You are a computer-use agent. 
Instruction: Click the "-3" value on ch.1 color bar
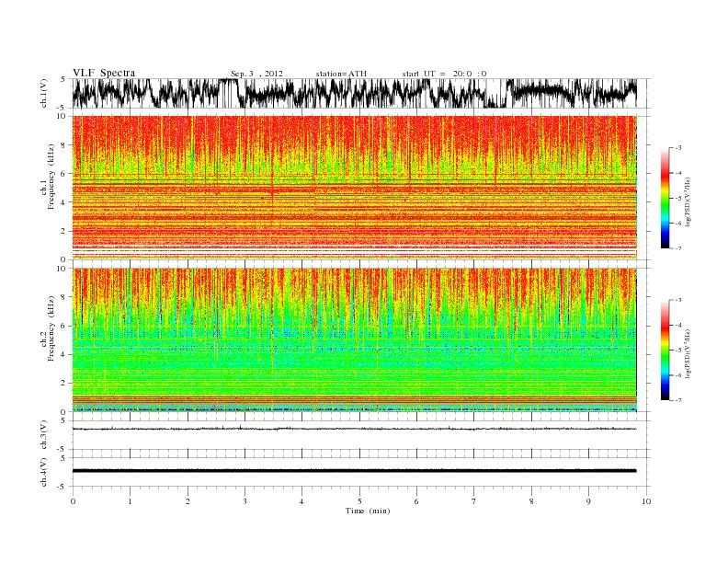coord(677,148)
